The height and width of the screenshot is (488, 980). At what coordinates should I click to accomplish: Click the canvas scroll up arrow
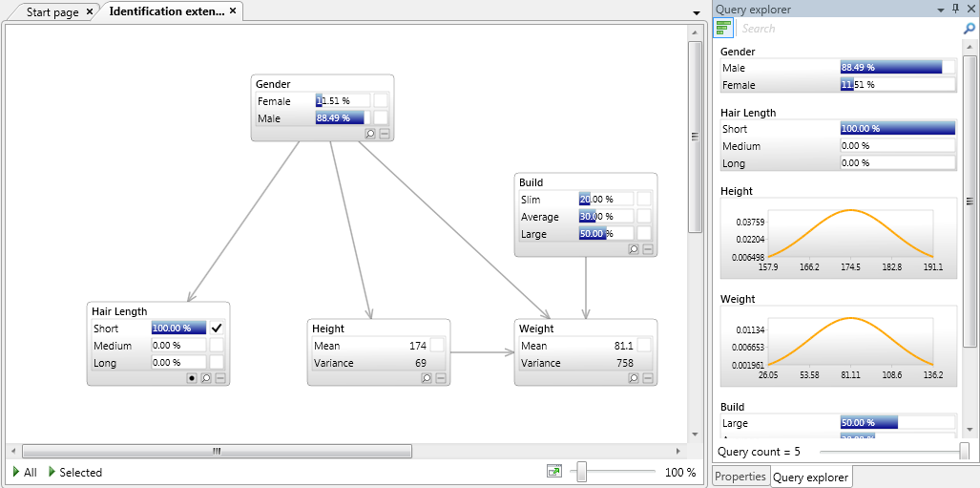click(x=695, y=32)
